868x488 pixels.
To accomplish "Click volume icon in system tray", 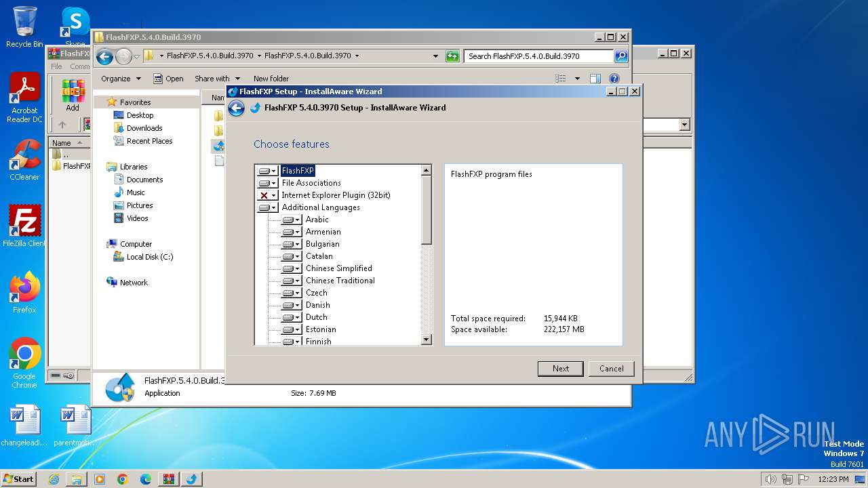I will [x=771, y=479].
